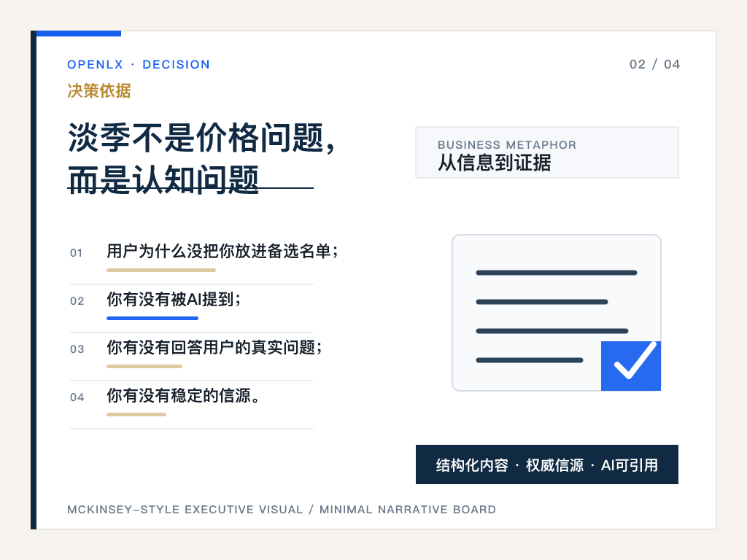The image size is (747, 560).
Task: Click the headline '淡季不是价格问题,'
Action: [202, 138]
